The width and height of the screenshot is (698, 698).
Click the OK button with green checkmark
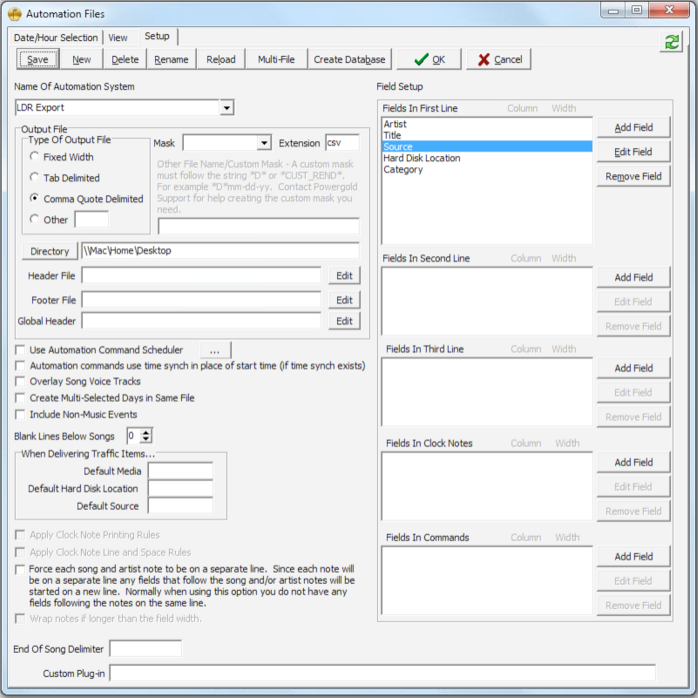(x=429, y=60)
